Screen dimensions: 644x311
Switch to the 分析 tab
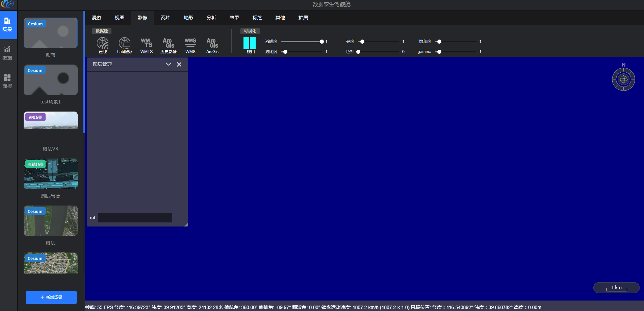coord(211,18)
